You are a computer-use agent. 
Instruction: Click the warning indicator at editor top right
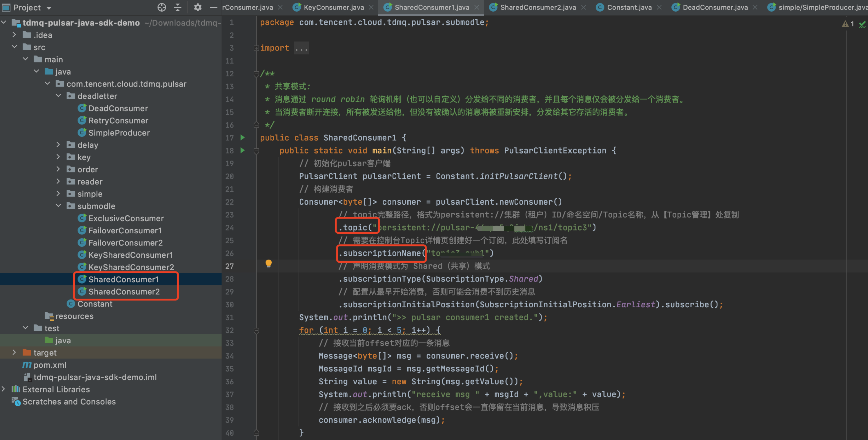pos(847,24)
